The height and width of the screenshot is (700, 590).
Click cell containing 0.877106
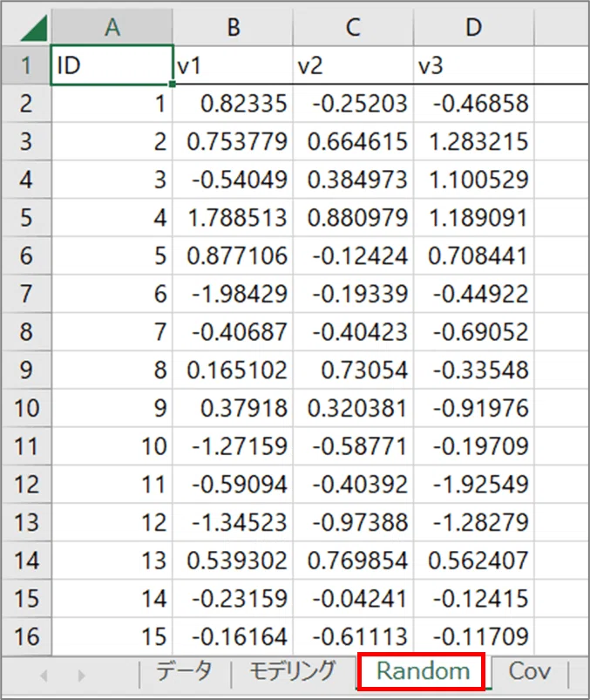point(233,255)
